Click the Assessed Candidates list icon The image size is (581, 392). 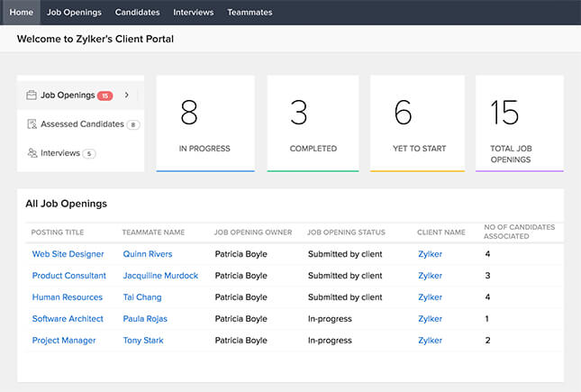coord(32,124)
